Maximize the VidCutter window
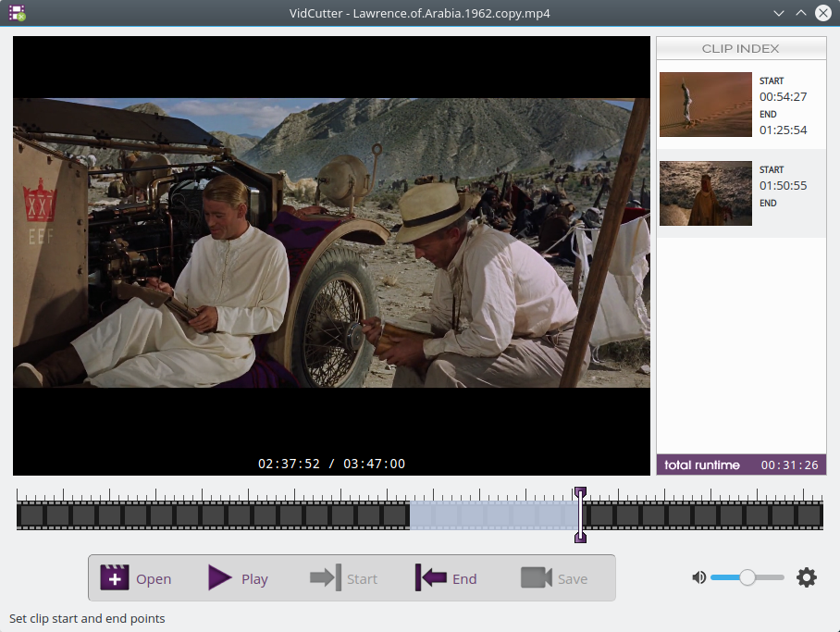 801,13
